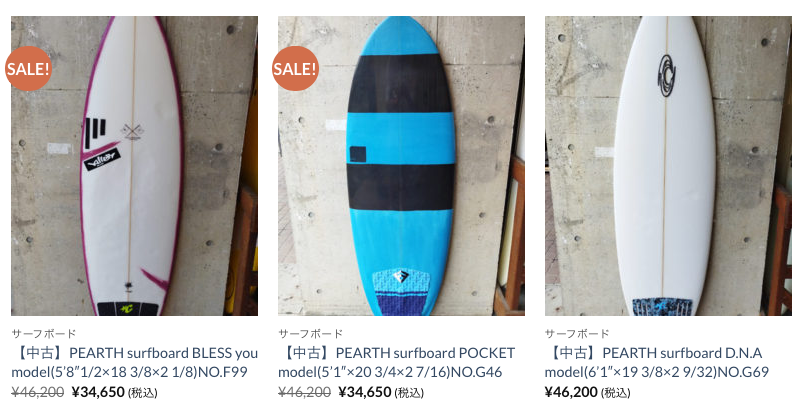807x411 pixels.
Task: Click ¥46,200 price of D.N.A board
Action: tap(571, 392)
